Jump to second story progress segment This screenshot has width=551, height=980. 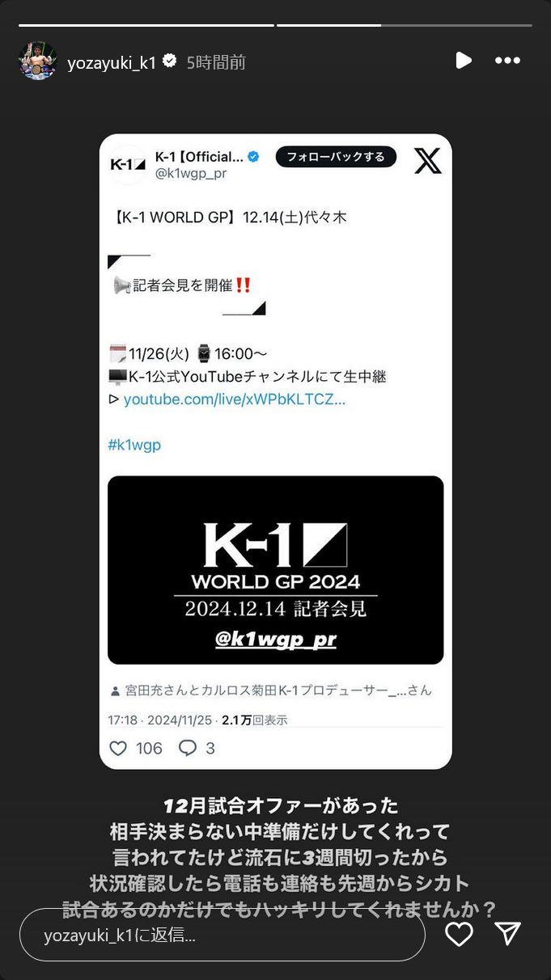pyautogui.click(x=405, y=25)
